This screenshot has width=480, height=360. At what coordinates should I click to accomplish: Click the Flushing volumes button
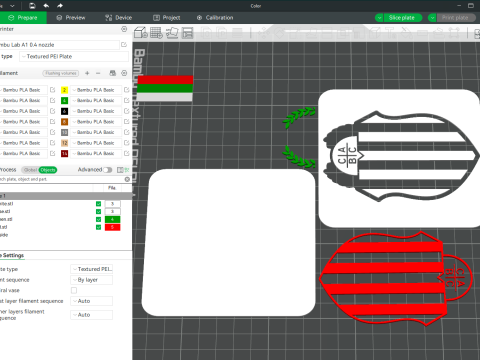point(61,73)
